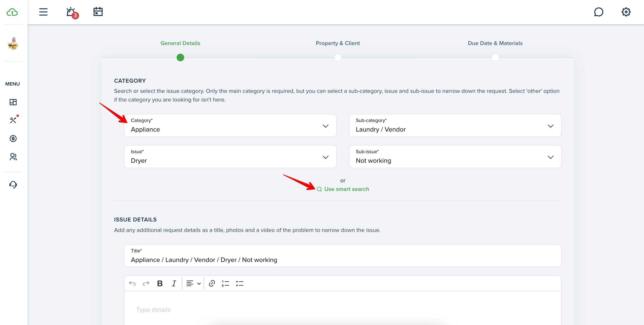The image size is (644, 325).
Task: Open dashboard grid icon in sidebar
Action: point(13,102)
